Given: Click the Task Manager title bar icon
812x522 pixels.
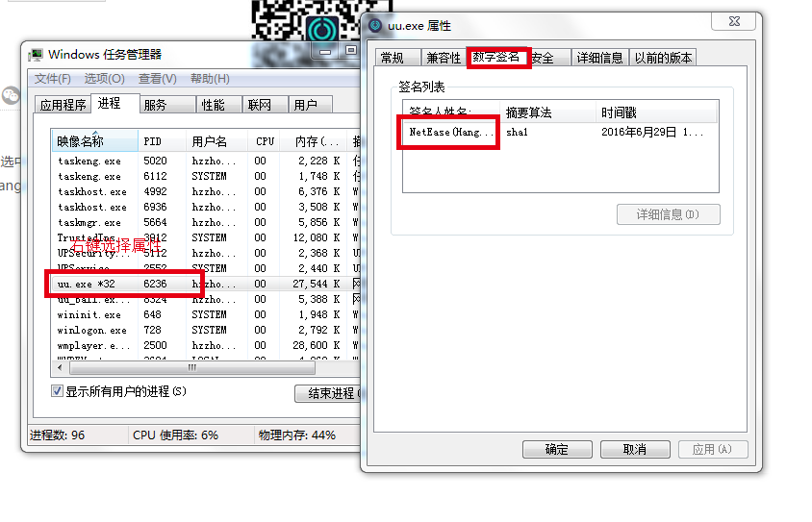Looking at the screenshot, I should point(36,55).
